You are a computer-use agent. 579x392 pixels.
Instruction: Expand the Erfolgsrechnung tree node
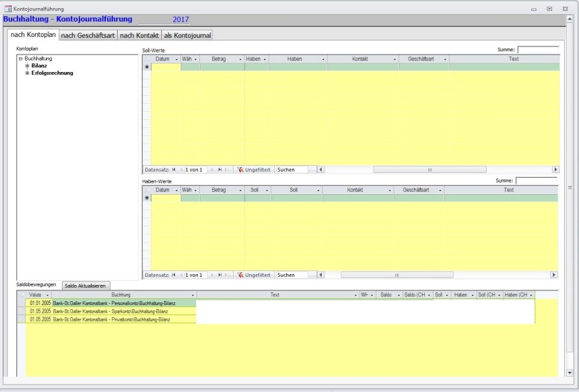click(x=28, y=73)
